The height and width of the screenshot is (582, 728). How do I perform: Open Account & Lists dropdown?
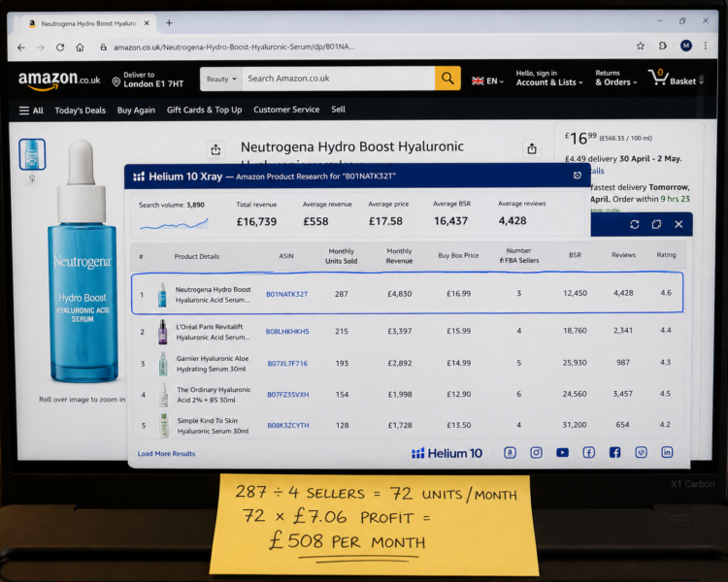pyautogui.click(x=549, y=78)
